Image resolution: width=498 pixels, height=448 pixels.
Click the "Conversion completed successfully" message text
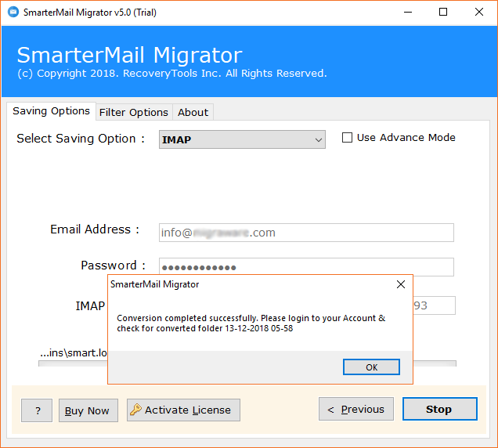251,323
